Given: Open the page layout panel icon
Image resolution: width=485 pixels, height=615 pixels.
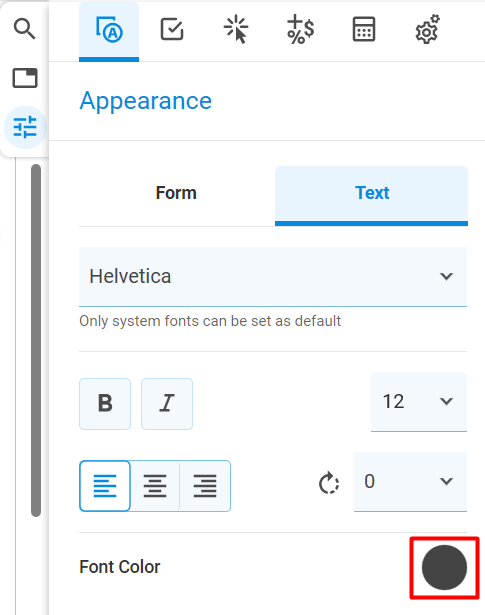Looking at the screenshot, I should pyautogui.click(x=25, y=78).
